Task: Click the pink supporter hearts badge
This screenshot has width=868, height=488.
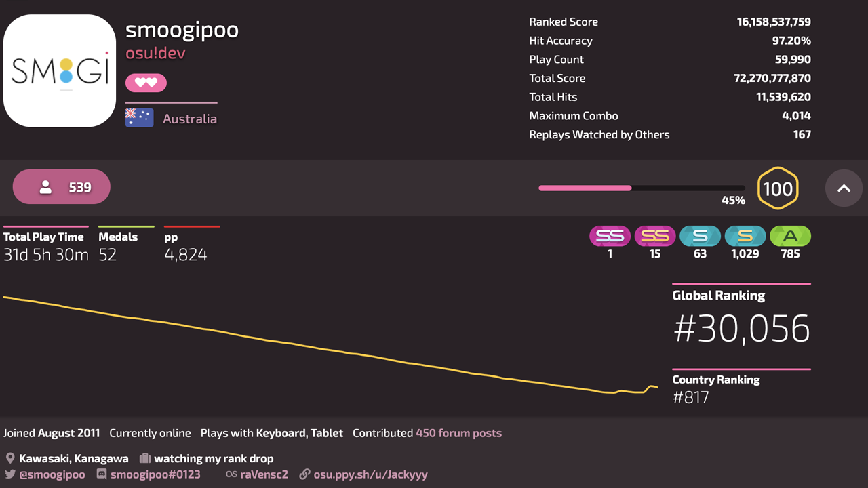Action: pos(146,83)
